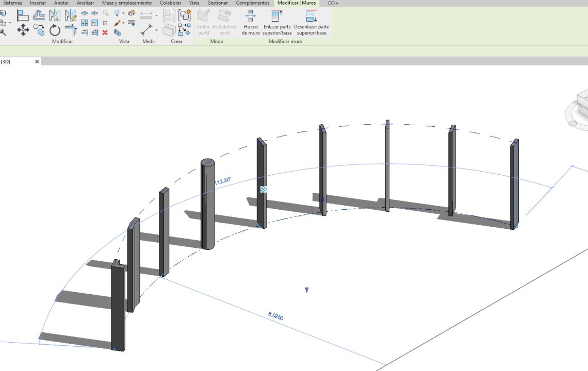Open the paint brush tool dropdown arrow
The height and width of the screenshot is (371, 588).
[123, 23]
